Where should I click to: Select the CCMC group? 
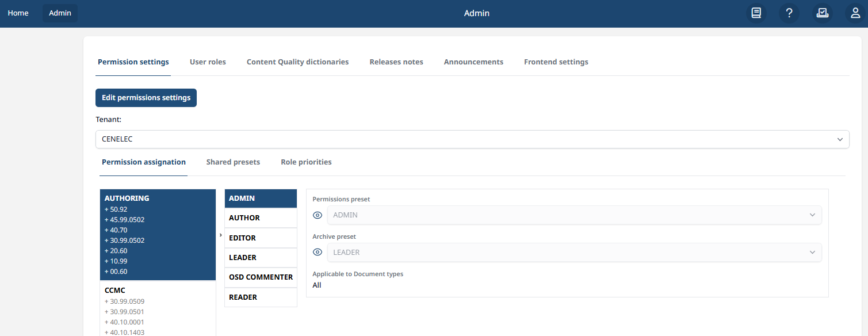click(x=115, y=291)
